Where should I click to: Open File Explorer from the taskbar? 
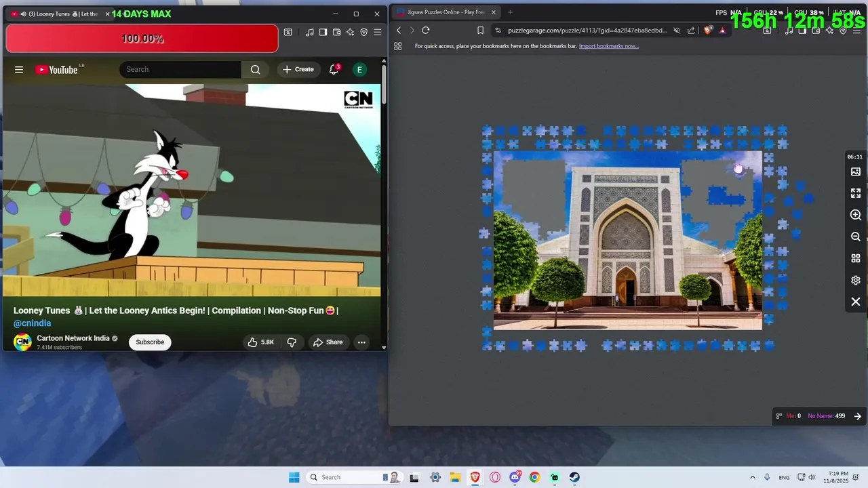[x=455, y=477]
